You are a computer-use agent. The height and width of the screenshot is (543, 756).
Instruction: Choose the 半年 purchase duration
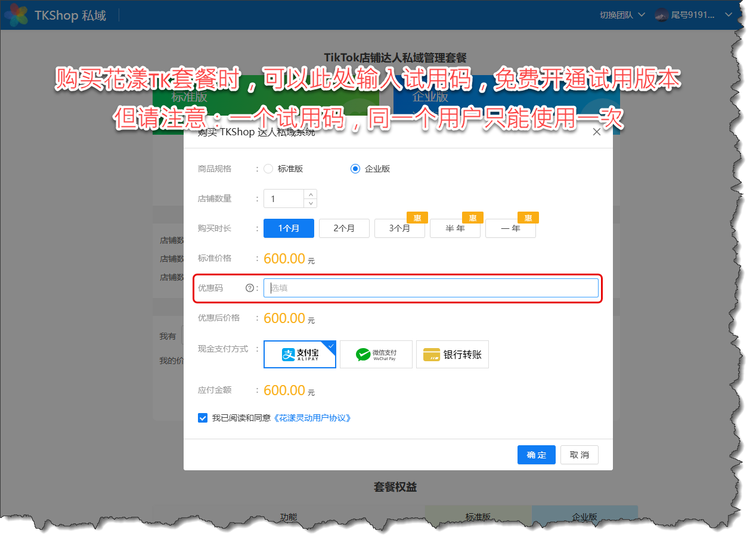455,228
